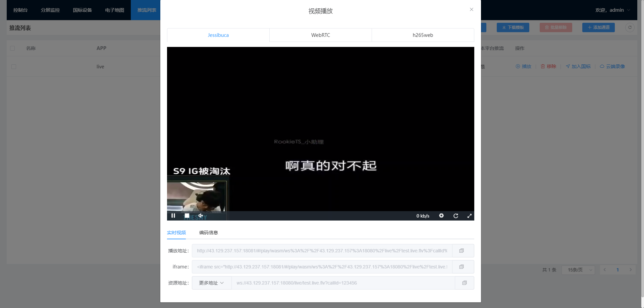Click the 0 kb/s bitrate readout
The image size is (644, 308).
pos(423,216)
